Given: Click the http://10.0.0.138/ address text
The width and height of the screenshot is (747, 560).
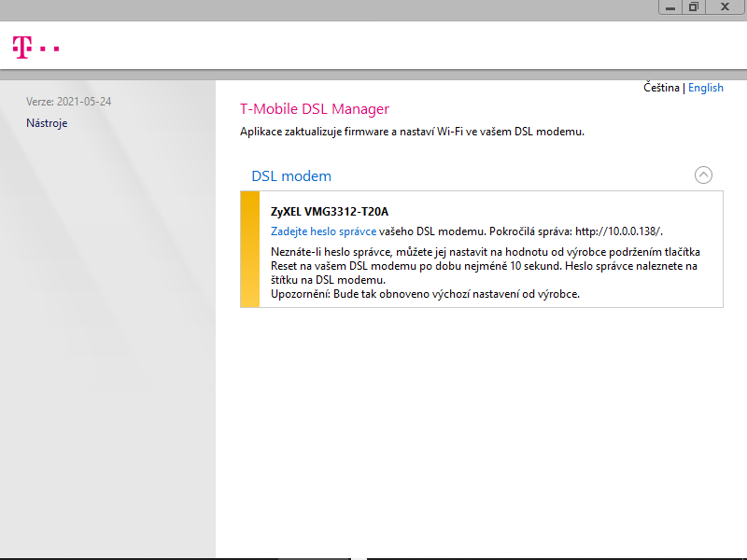Looking at the screenshot, I should click(x=617, y=231).
